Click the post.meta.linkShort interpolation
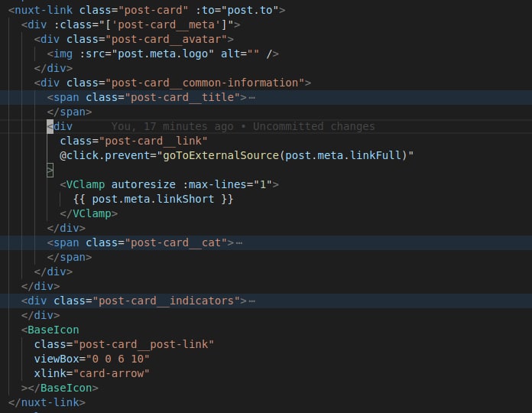 click(x=153, y=199)
